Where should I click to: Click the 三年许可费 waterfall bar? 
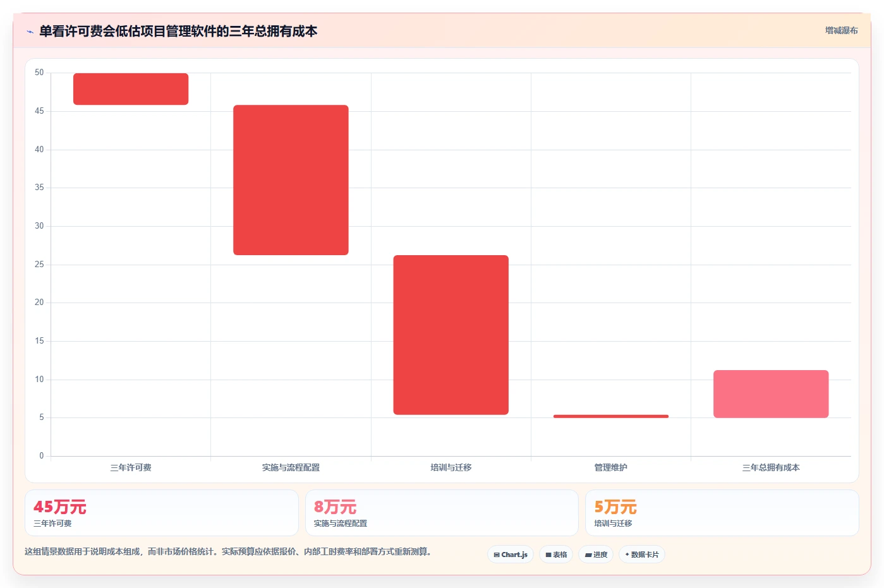(x=131, y=89)
